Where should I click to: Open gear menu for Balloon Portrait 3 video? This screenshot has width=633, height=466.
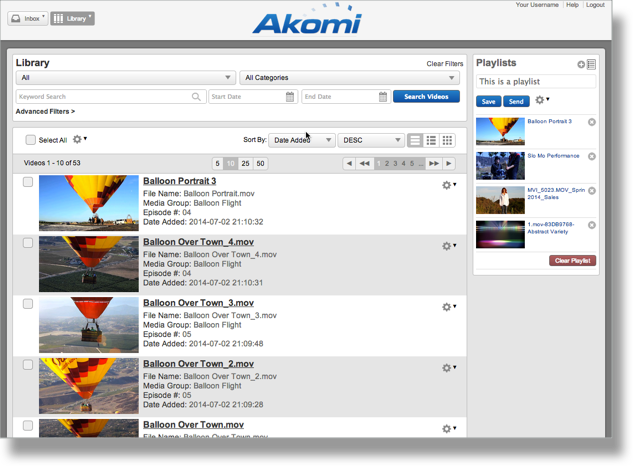(448, 185)
